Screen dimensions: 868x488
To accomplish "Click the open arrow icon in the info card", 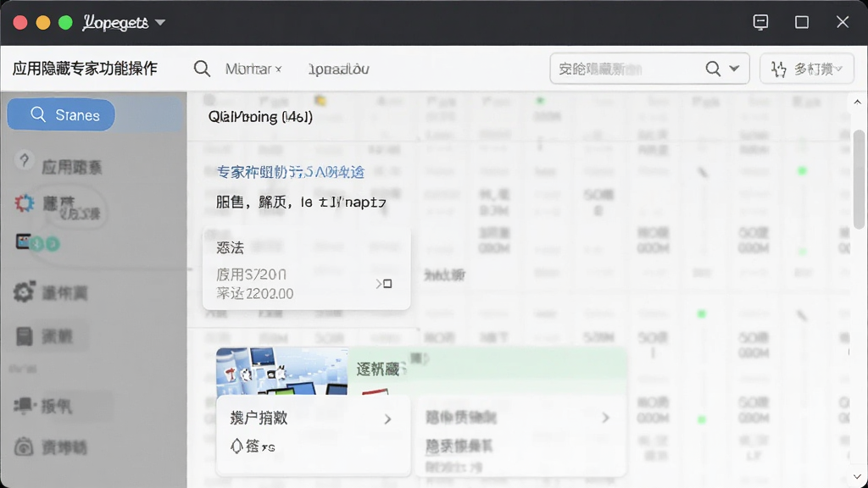I will [384, 284].
